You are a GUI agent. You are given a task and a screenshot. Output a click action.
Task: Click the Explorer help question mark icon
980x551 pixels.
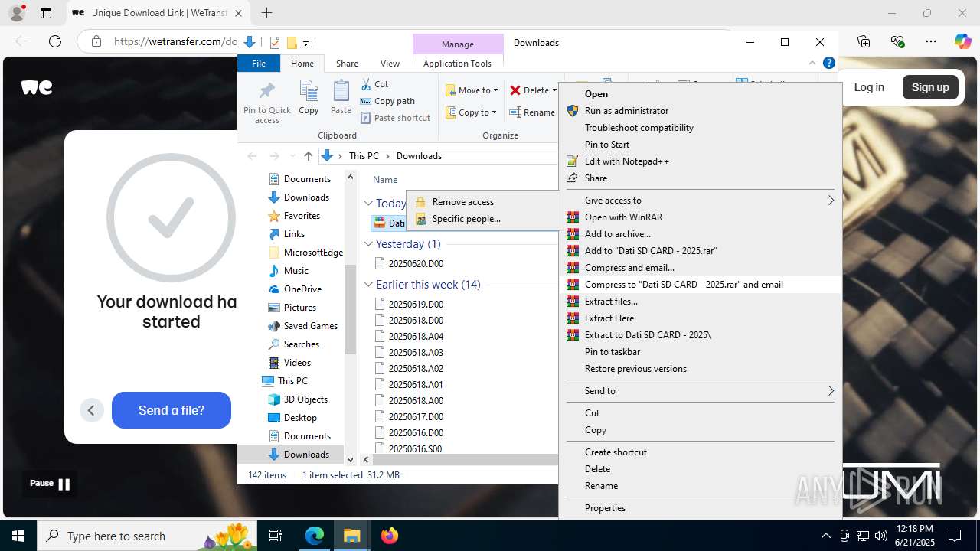(x=828, y=64)
